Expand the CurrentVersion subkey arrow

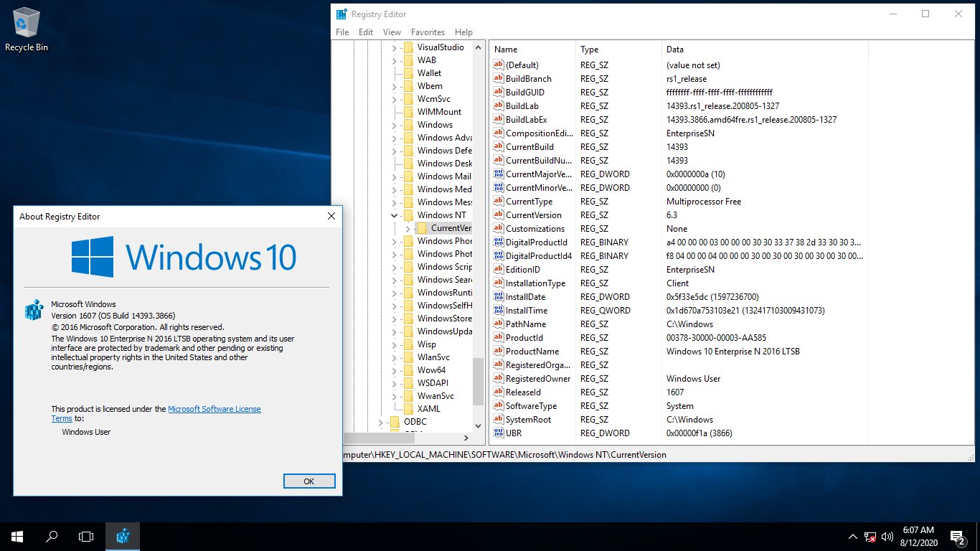[x=407, y=228]
